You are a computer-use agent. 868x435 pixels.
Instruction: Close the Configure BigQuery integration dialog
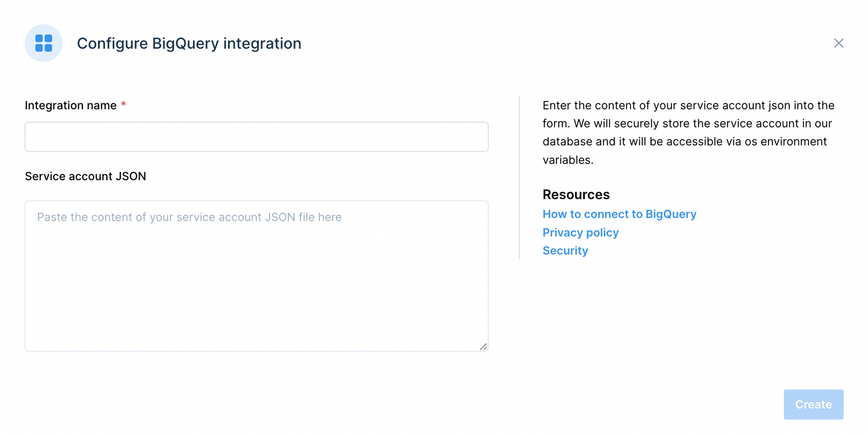click(x=839, y=43)
